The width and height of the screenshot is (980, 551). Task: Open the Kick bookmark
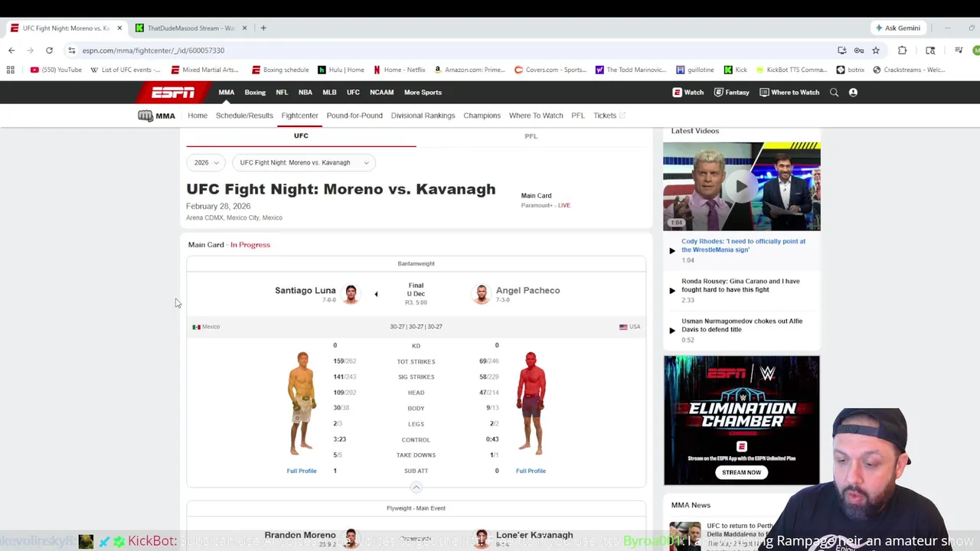click(x=735, y=70)
